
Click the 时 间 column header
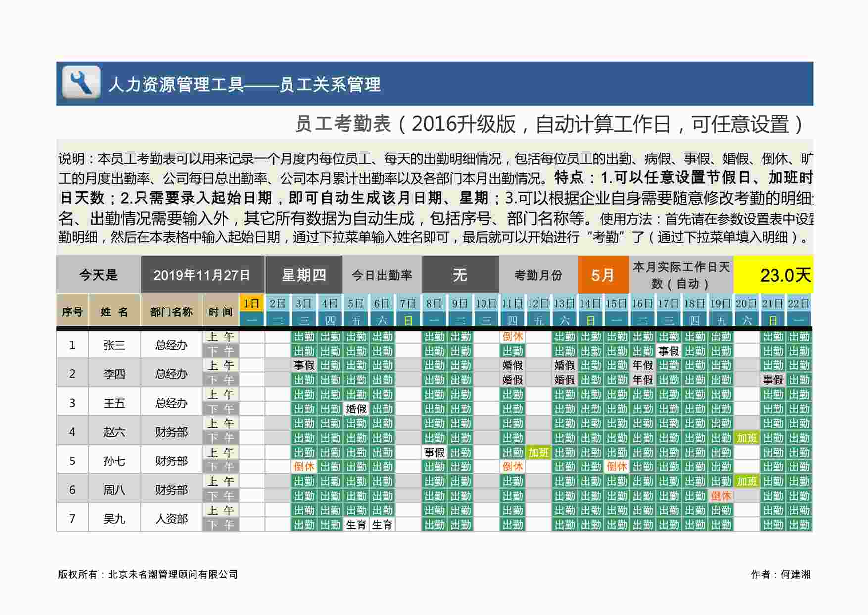[221, 311]
